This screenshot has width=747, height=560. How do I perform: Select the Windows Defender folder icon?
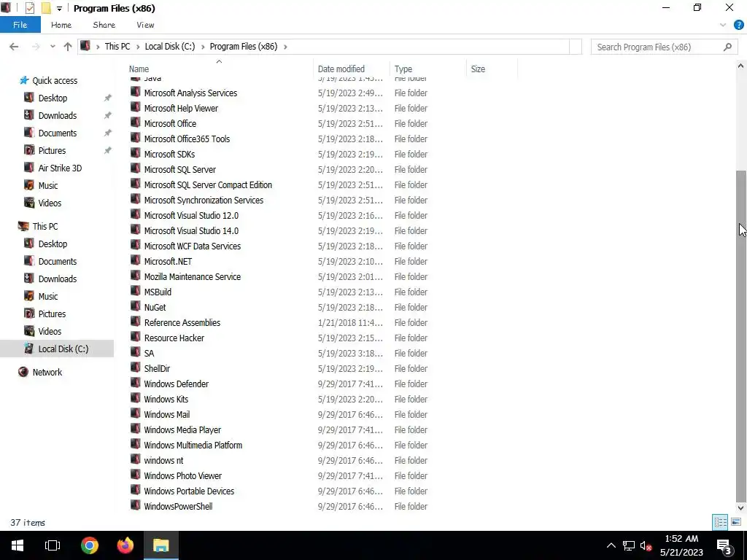click(136, 384)
